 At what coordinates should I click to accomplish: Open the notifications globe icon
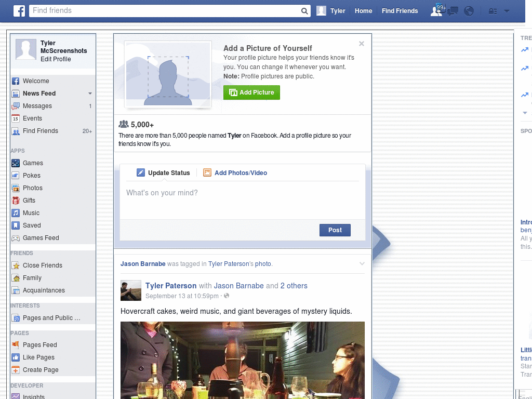point(469,11)
